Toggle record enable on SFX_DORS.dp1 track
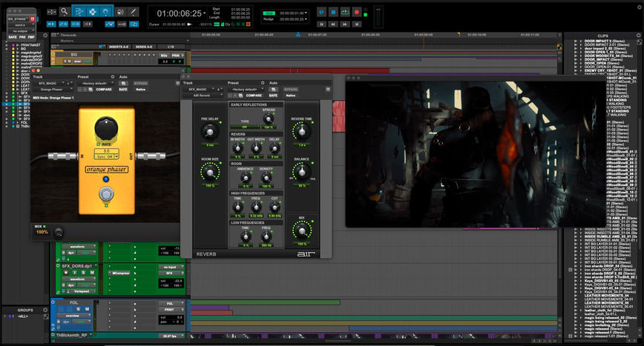This screenshot has width=644, height=346. tap(66, 273)
